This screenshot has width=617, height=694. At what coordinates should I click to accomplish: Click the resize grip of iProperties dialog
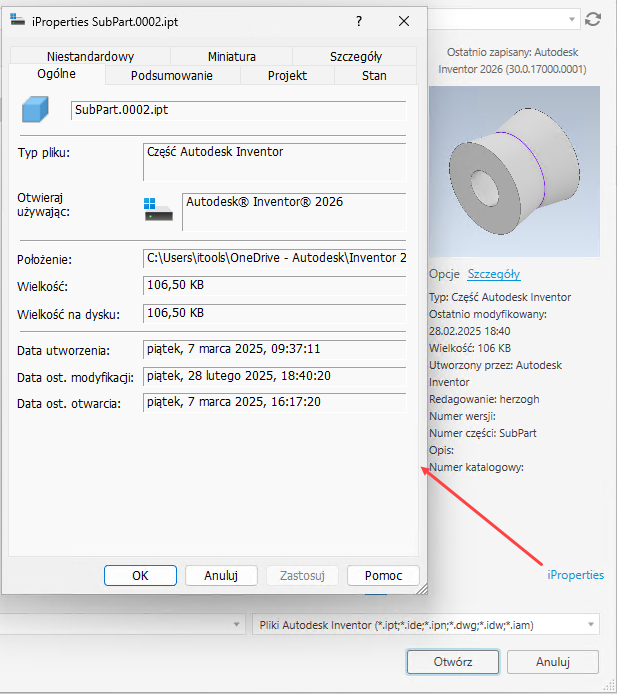pos(422,589)
